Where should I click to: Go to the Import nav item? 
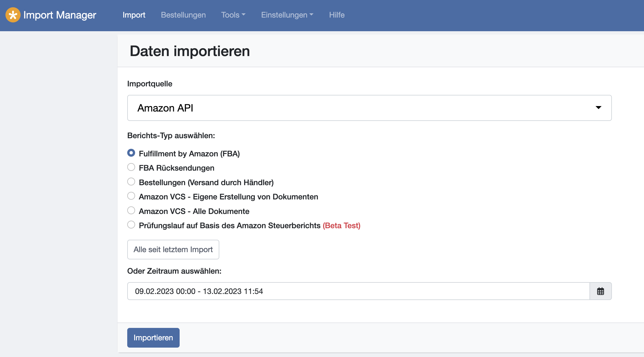coord(134,15)
